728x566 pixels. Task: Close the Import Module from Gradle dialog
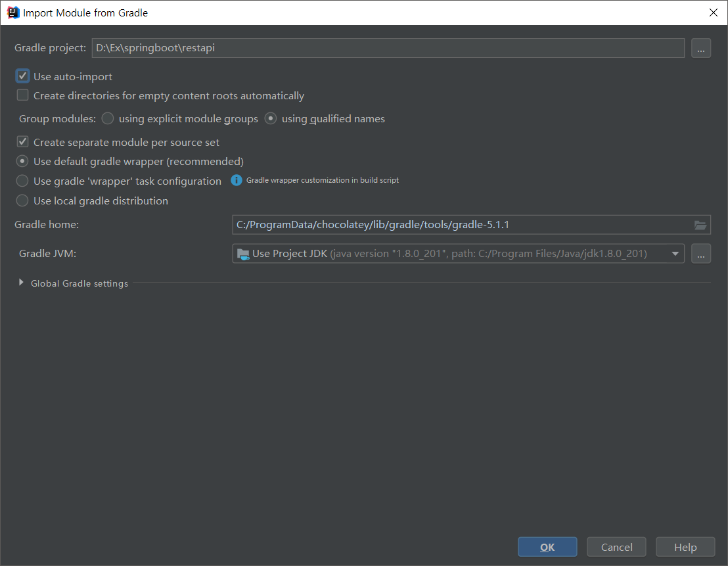point(714,12)
